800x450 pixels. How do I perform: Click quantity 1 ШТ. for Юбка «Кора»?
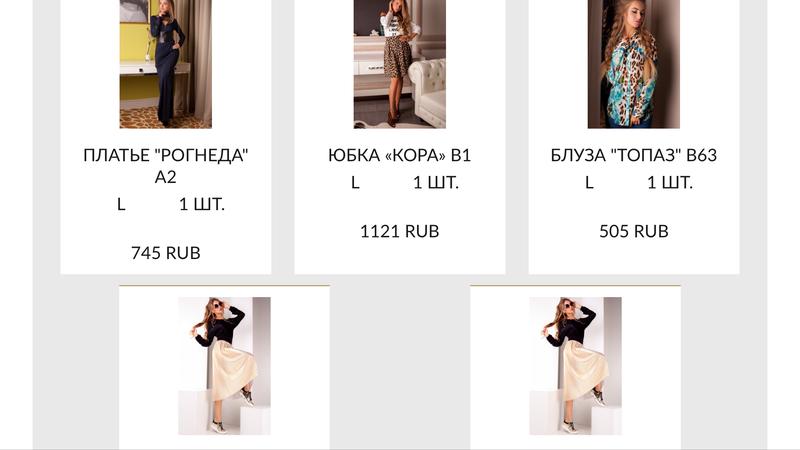click(x=436, y=183)
